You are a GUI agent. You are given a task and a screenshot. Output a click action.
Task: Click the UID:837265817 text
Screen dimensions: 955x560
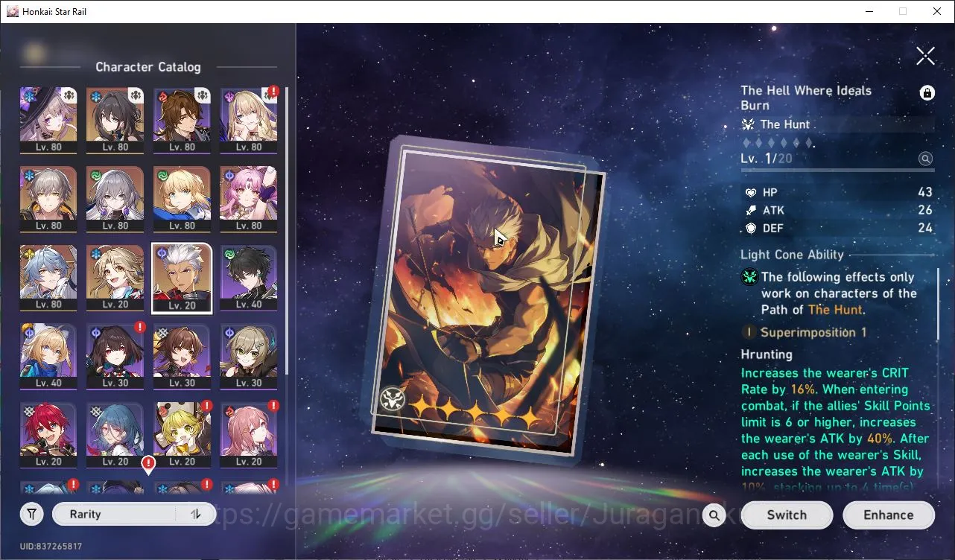click(51, 547)
